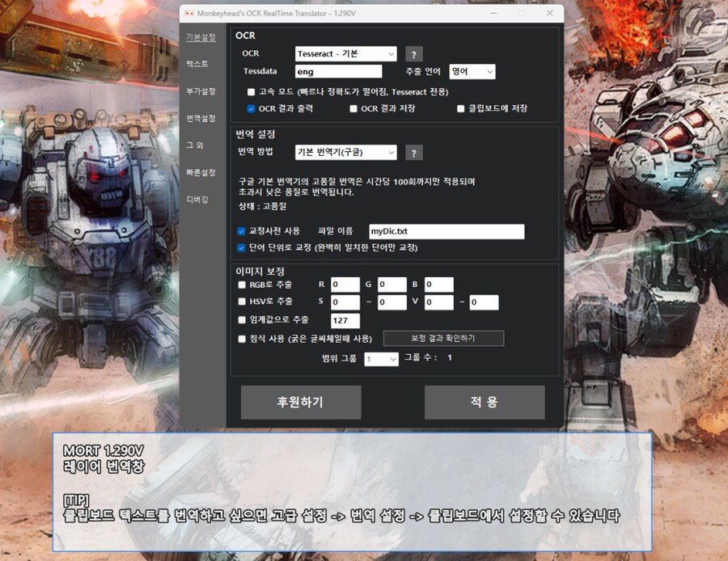Screen dimensions: 728x561
Task: Click the MORT 1.290V layer translation window
Action: (x=352, y=491)
